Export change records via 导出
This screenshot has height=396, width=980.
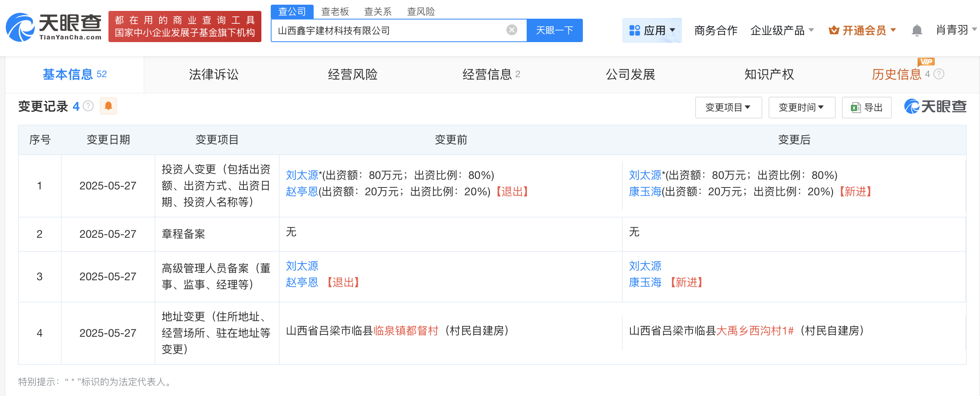click(866, 108)
